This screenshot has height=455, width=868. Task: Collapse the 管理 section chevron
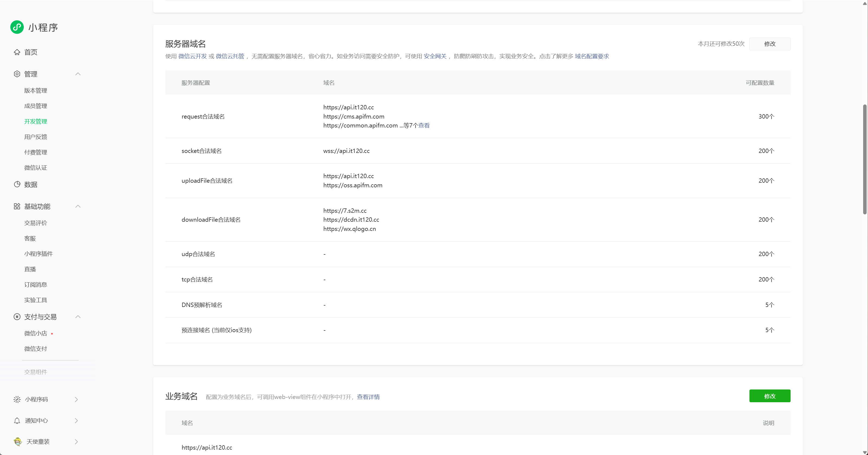coord(78,74)
